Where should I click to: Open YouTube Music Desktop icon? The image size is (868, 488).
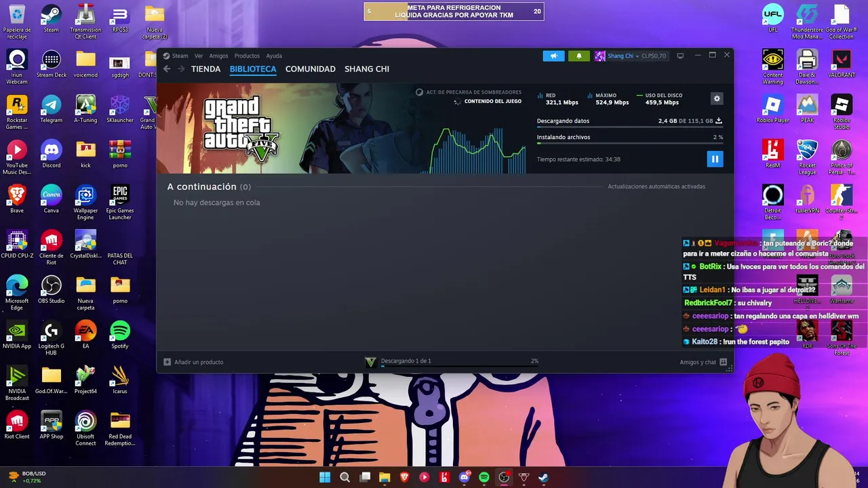[17, 157]
